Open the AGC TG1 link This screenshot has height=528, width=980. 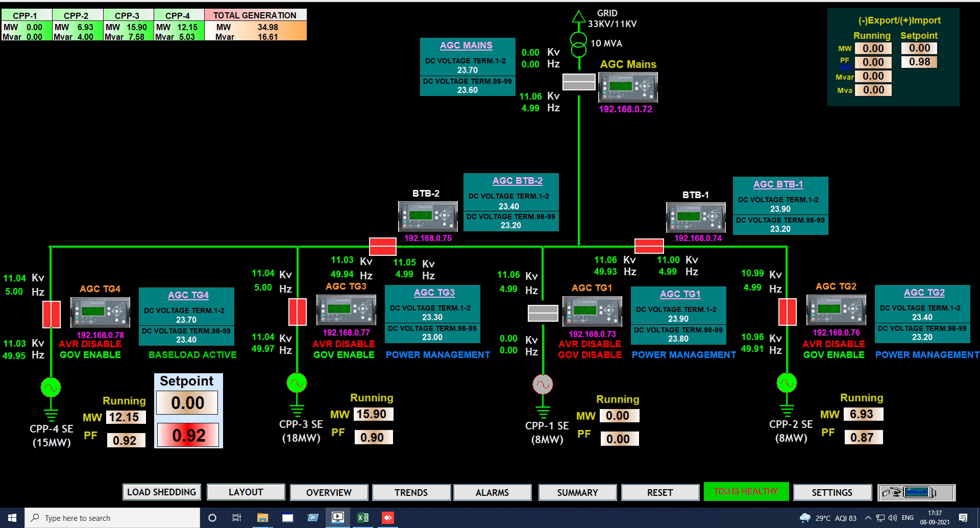[680, 294]
